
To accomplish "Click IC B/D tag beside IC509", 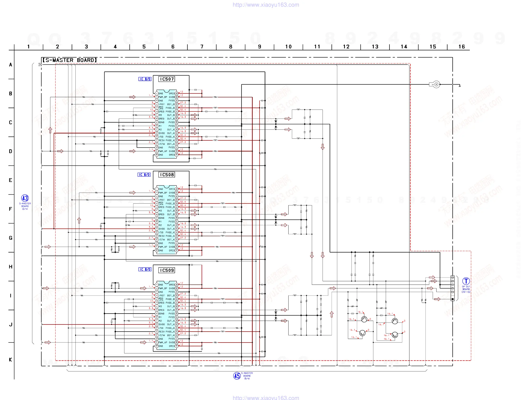I will [x=145, y=269].
